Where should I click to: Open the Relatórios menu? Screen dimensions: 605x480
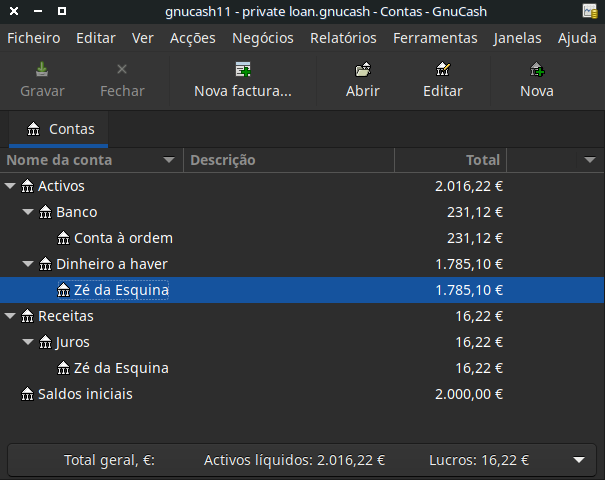343,38
